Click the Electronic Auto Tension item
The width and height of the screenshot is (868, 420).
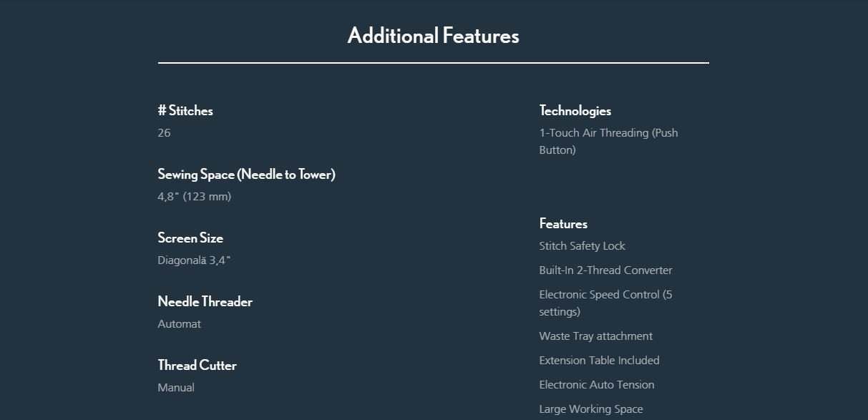tap(597, 385)
